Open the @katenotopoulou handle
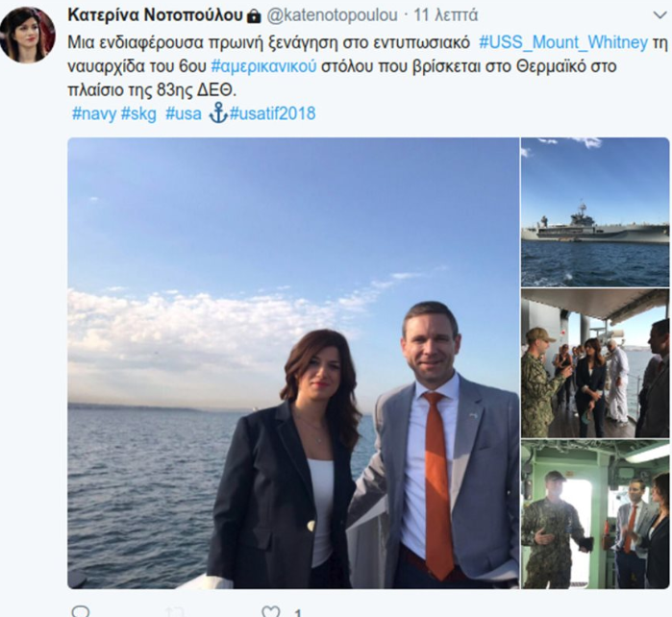 (332, 15)
